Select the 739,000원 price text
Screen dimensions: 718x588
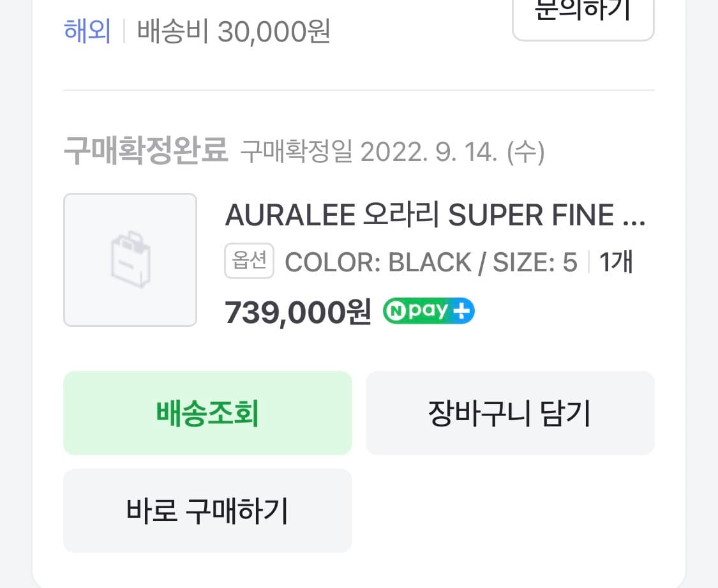point(297,312)
